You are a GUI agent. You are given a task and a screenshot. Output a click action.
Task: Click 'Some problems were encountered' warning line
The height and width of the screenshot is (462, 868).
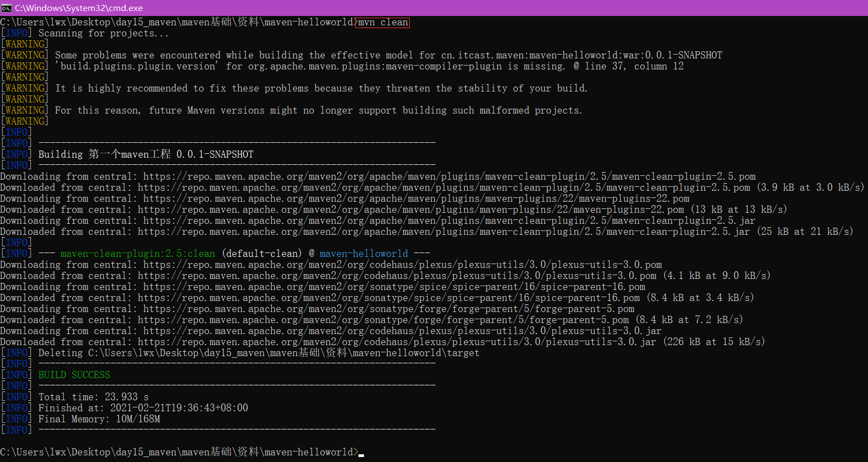tap(388, 56)
